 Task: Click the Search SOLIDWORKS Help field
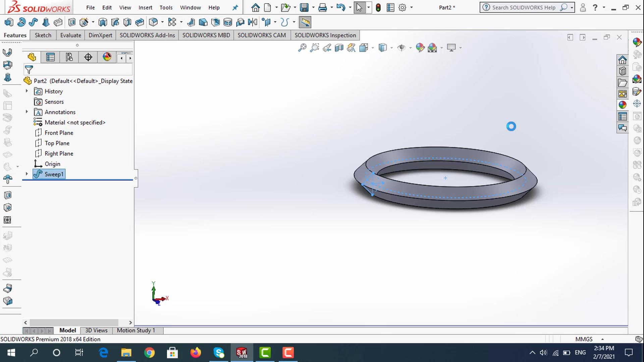coord(524,7)
